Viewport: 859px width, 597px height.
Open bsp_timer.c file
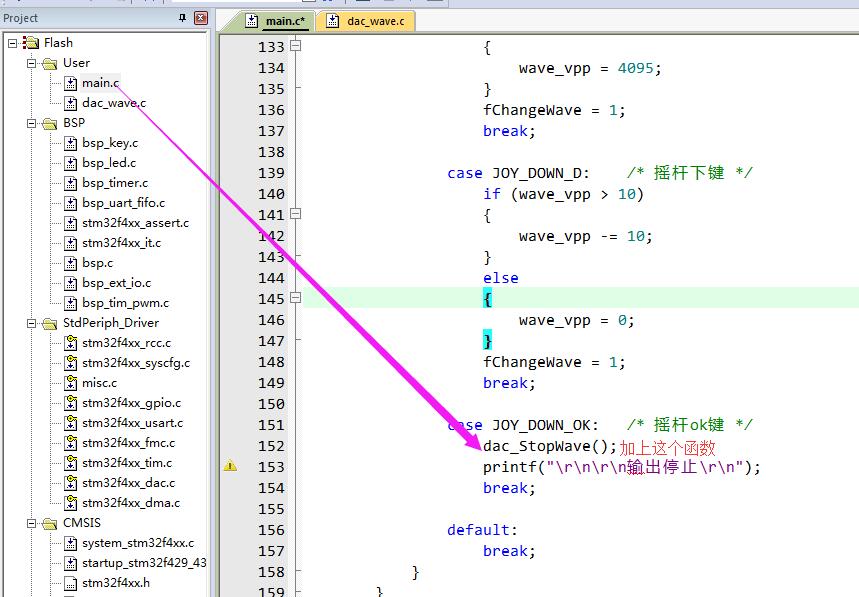115,183
